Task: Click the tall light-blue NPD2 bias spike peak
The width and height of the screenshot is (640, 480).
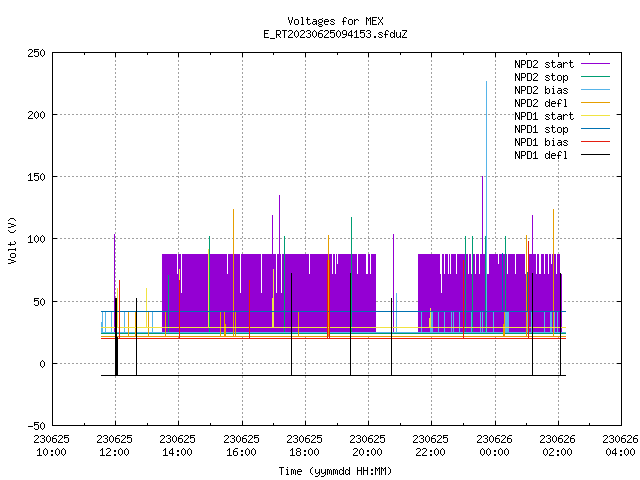Action: [486, 82]
